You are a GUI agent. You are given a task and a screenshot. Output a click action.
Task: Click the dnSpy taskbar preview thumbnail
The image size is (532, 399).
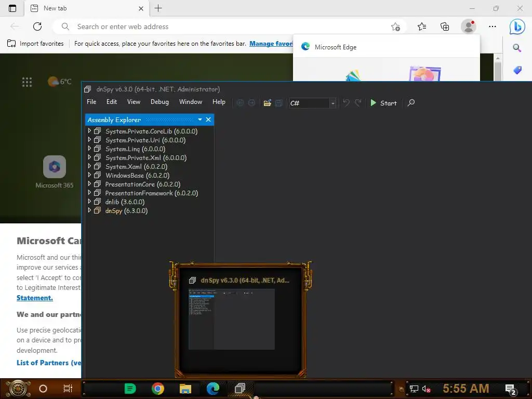tap(231, 319)
